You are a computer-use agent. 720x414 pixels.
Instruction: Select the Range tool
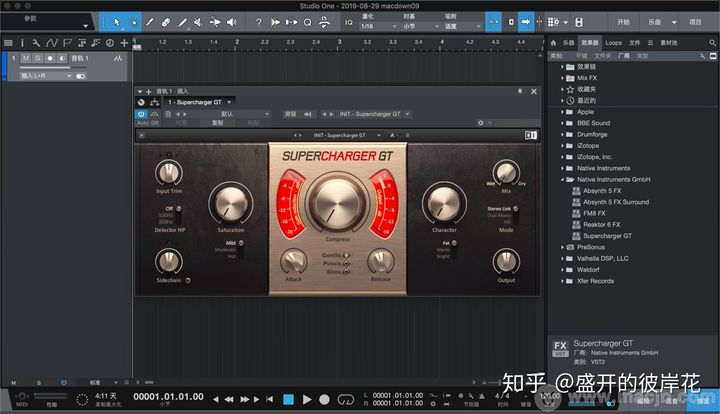[x=134, y=22]
